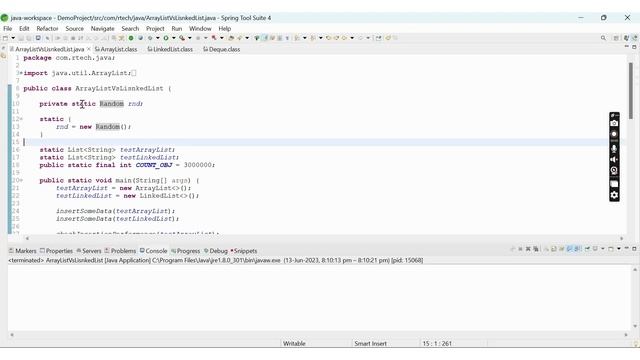Screen dimensions: 640x360
Task: Switch to the Snippets tab
Action: 244,251
